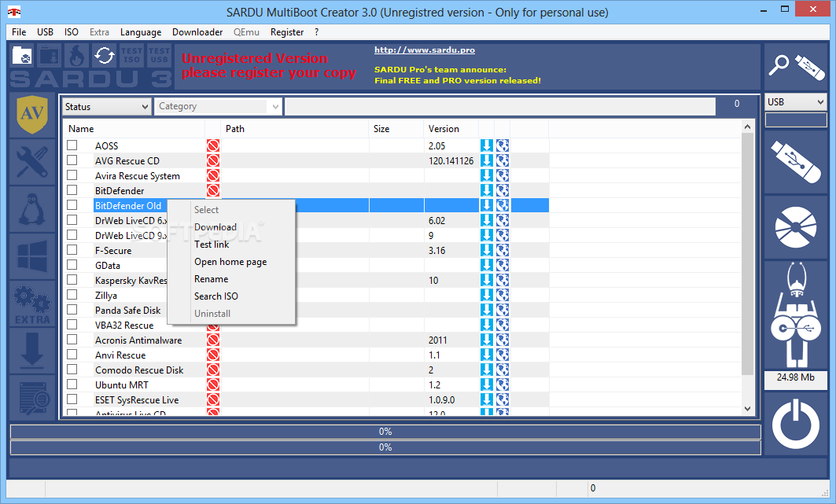Click the TEST USB toolbar button

(159, 55)
